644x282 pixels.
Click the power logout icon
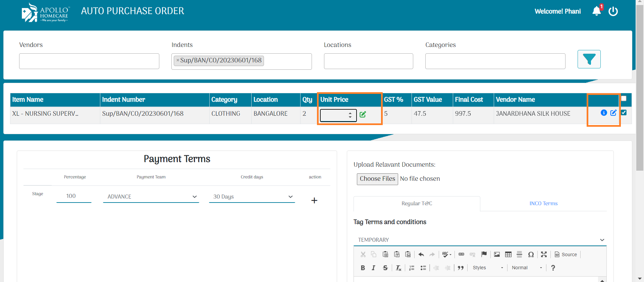coord(613,11)
